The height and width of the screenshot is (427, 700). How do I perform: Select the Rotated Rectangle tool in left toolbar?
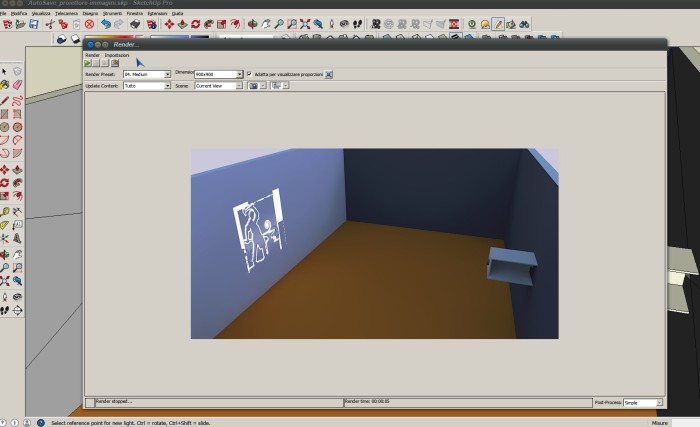pyautogui.click(x=17, y=114)
